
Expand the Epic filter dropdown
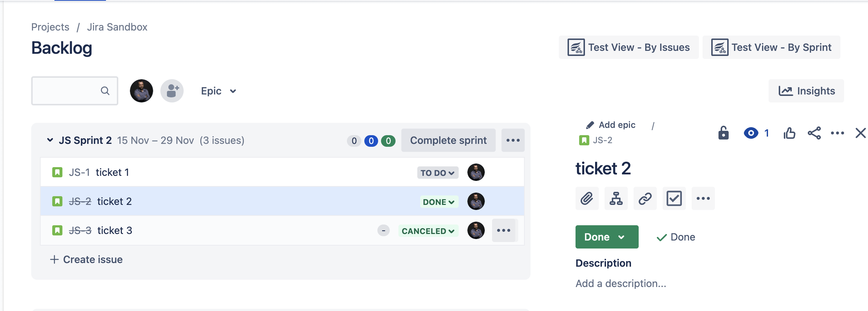[218, 91]
